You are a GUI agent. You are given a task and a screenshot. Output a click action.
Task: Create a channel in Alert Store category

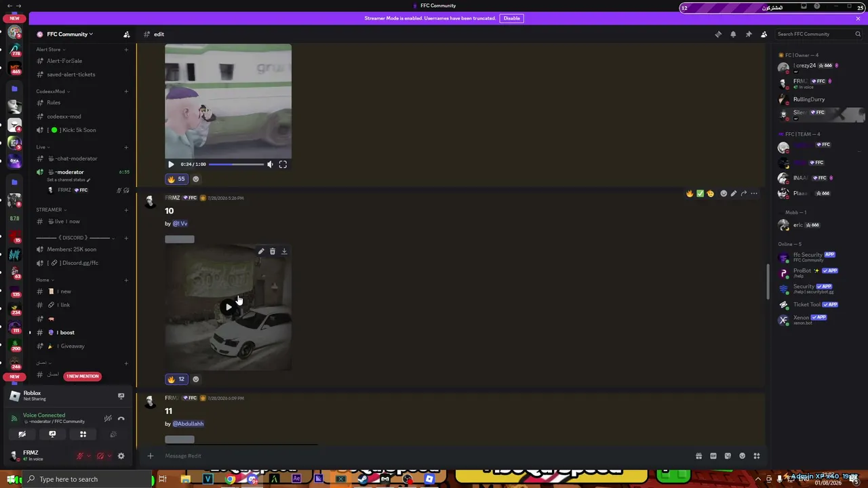coord(126,49)
